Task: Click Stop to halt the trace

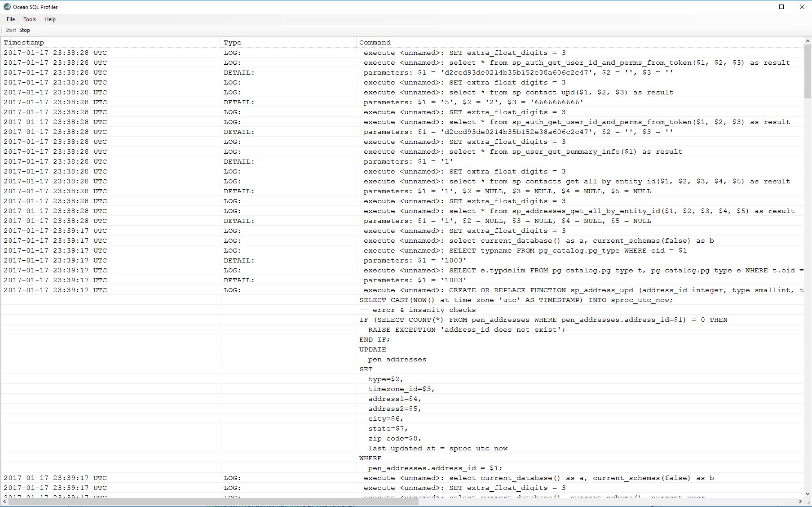Action: (25, 30)
